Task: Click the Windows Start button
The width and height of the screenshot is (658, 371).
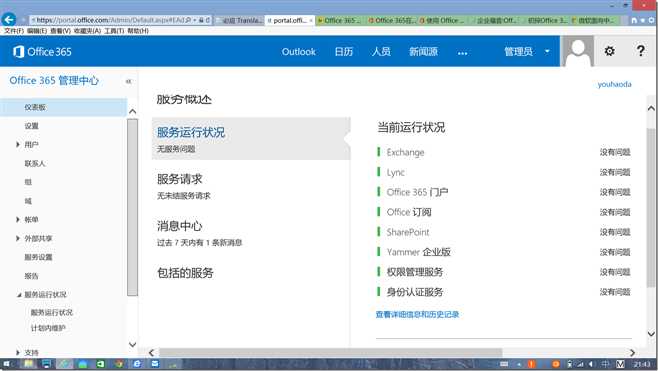Action: click(x=7, y=364)
